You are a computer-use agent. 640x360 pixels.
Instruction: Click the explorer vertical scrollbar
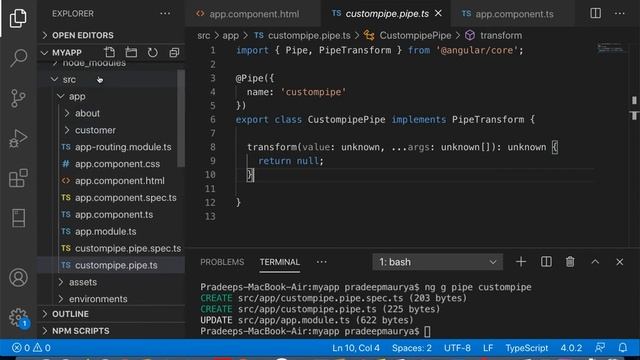tap(181, 118)
